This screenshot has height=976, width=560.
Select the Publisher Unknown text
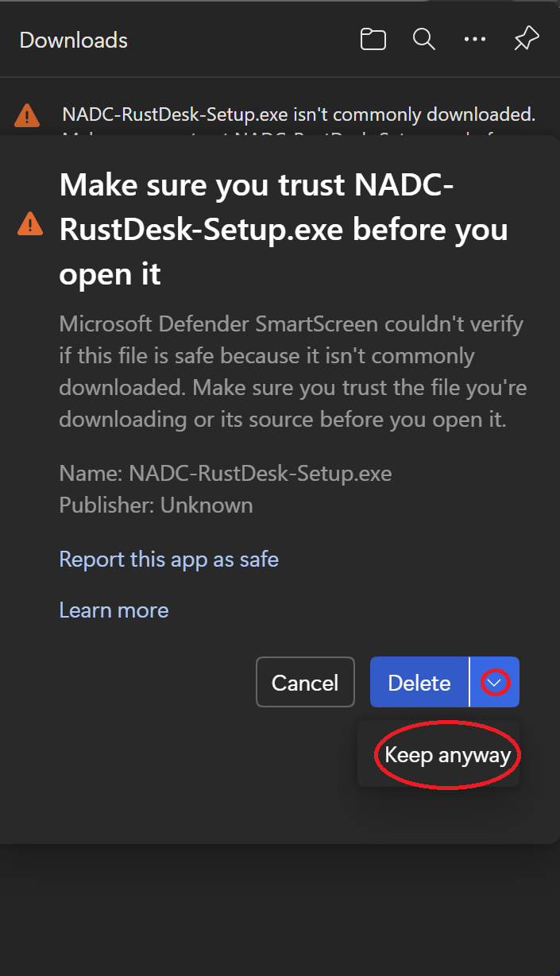(156, 505)
